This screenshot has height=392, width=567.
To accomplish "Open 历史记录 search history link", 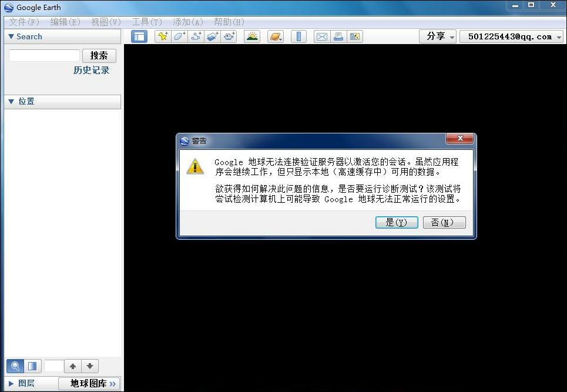I will point(92,70).
